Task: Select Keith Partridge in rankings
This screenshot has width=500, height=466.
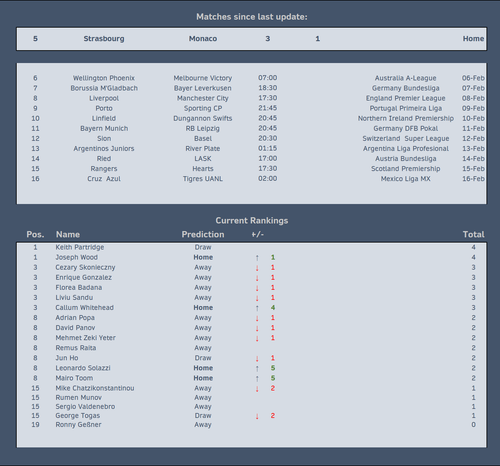Action: click(x=80, y=247)
